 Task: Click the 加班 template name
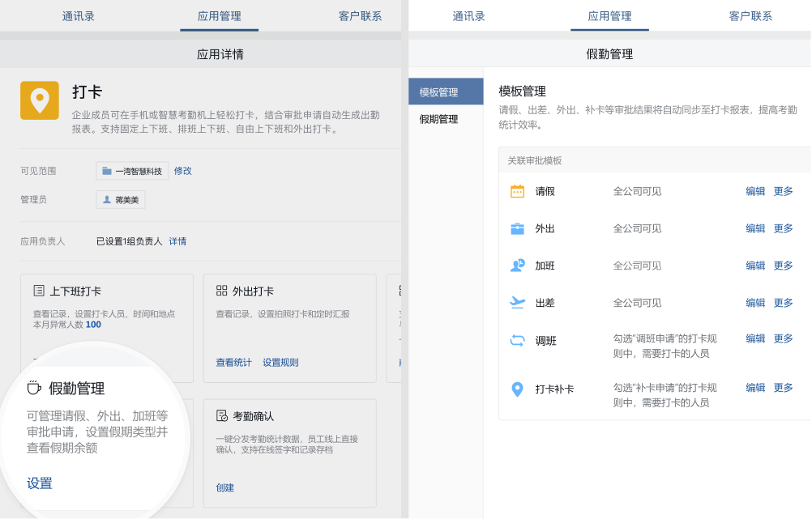pos(545,266)
